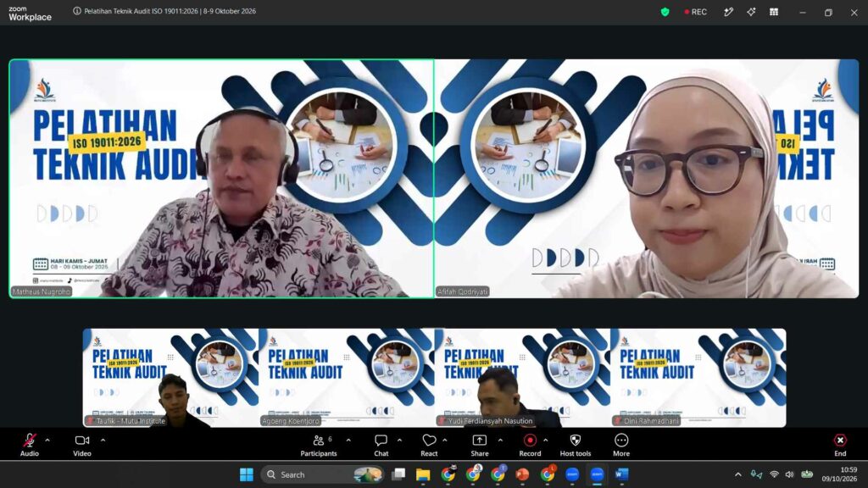
Task: Open the More options menu
Action: tap(621, 445)
